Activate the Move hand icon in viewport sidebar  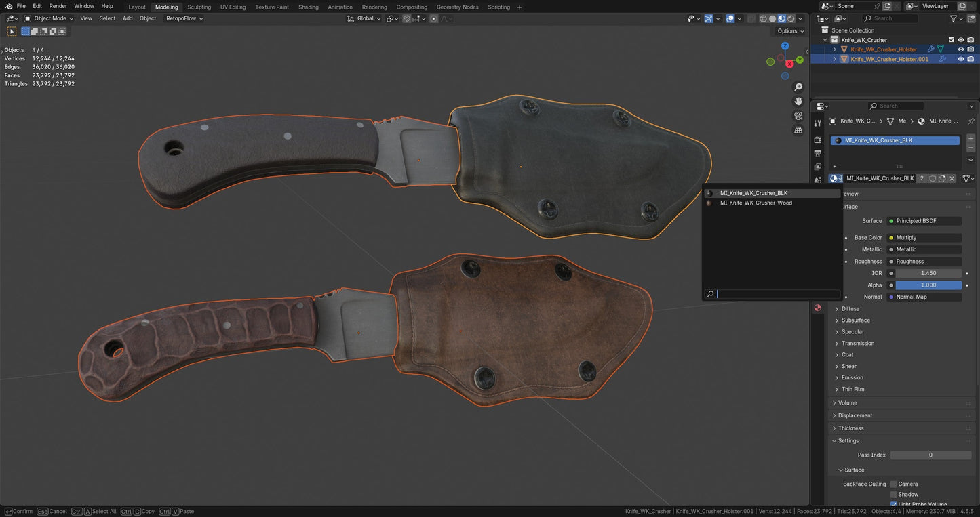(x=798, y=100)
